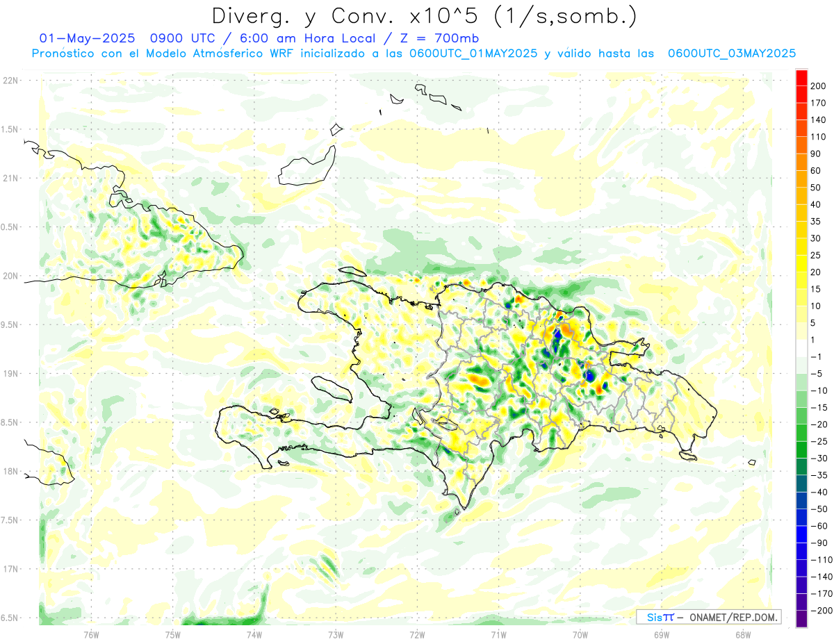Click the "73W" longitude label
Viewport: 834px width, 644px height.
coord(336,634)
